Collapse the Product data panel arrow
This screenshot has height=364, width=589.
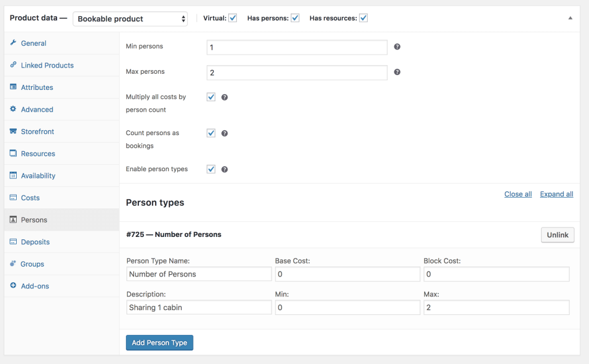570,18
